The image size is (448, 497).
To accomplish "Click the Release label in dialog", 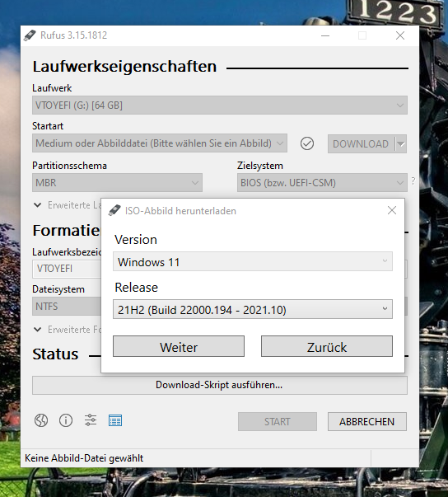I will pos(137,287).
